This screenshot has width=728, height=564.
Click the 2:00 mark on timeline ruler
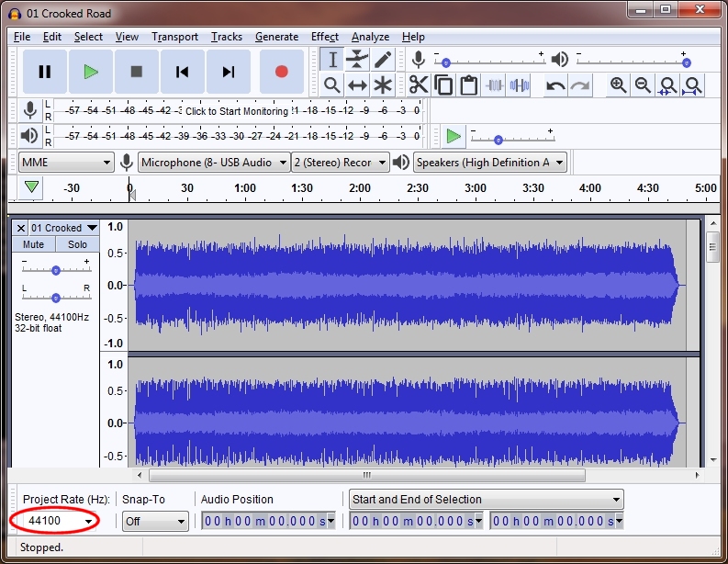359,188
